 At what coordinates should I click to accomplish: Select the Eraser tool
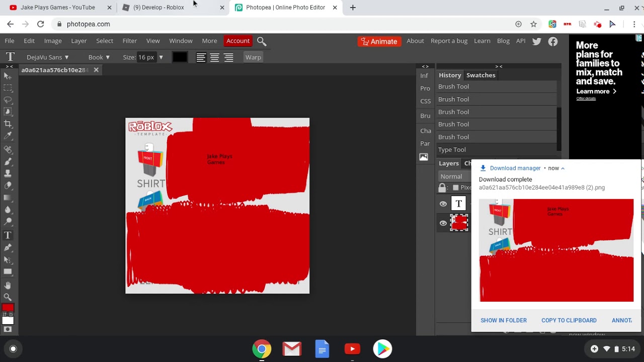pos(8,186)
